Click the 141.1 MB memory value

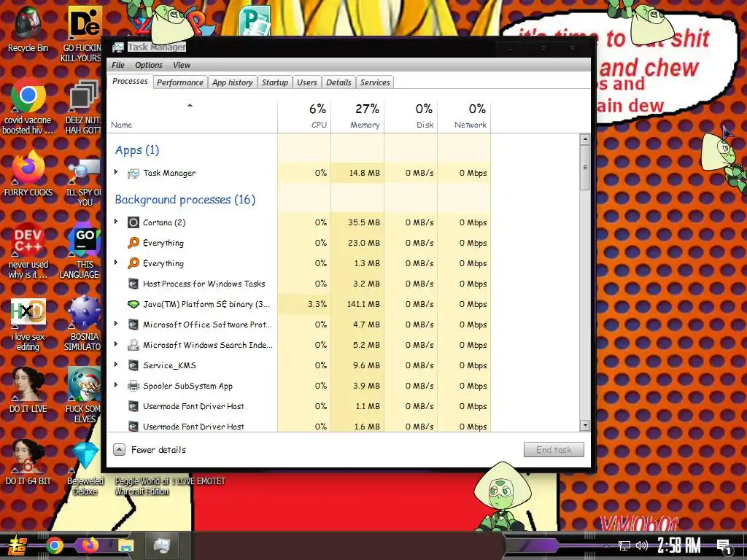tap(363, 304)
